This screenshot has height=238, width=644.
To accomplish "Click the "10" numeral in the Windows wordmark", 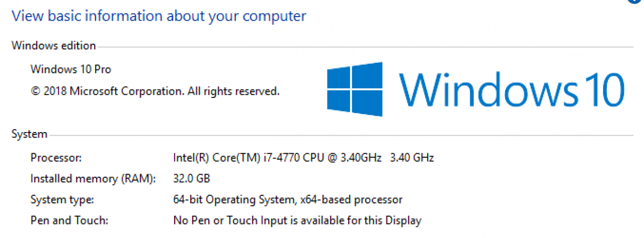I will [603, 89].
